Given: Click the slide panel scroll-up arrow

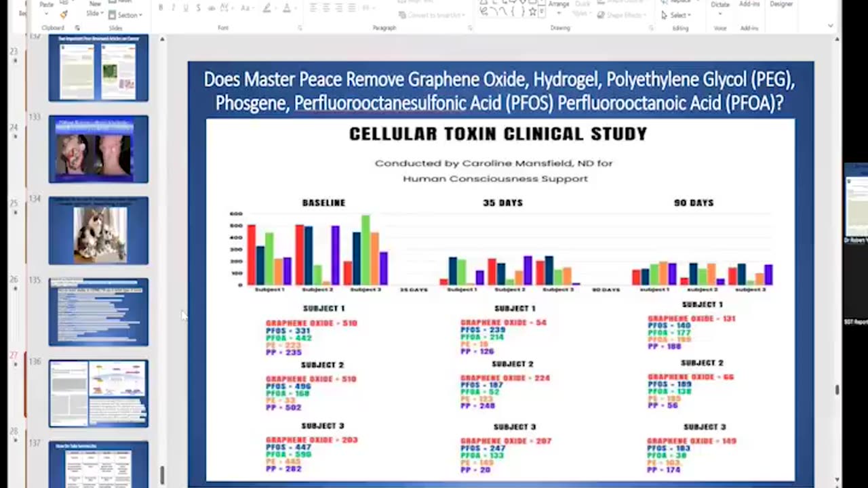Looking at the screenshot, I should tap(162, 39).
